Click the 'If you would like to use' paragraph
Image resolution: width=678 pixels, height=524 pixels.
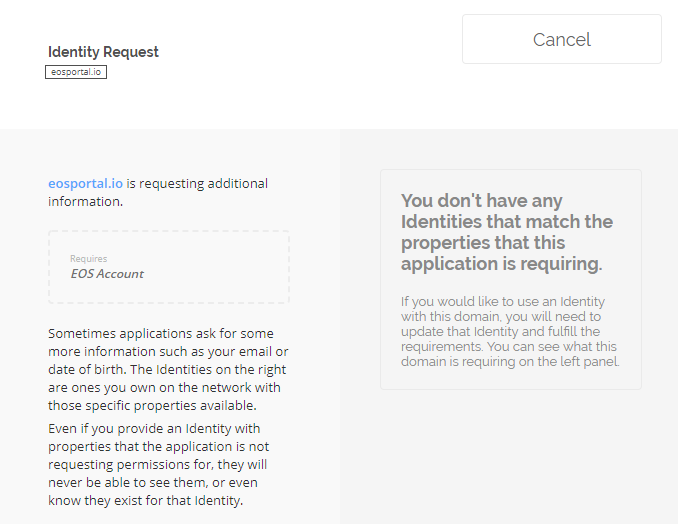coord(510,331)
